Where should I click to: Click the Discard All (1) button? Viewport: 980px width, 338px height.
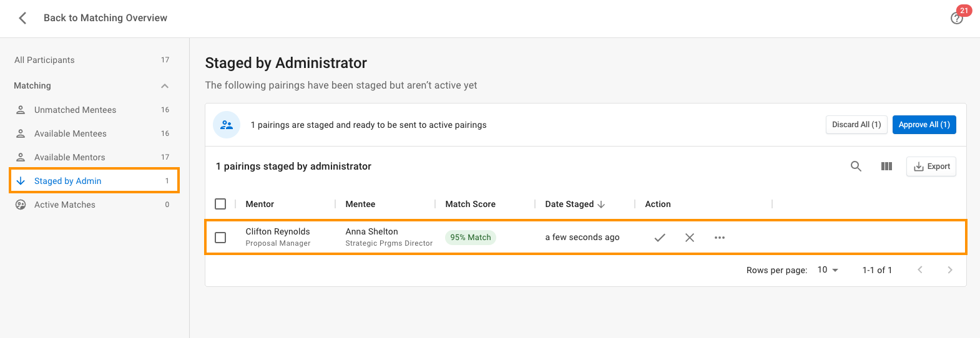point(856,125)
